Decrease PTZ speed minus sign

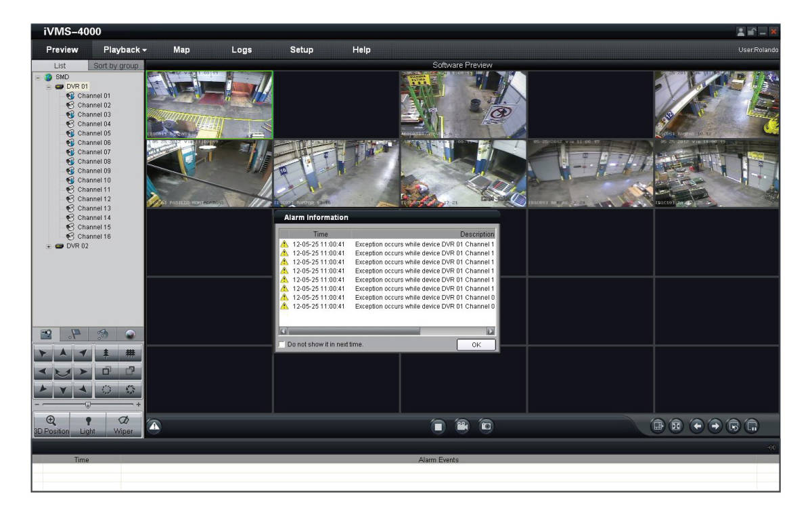click(37, 404)
